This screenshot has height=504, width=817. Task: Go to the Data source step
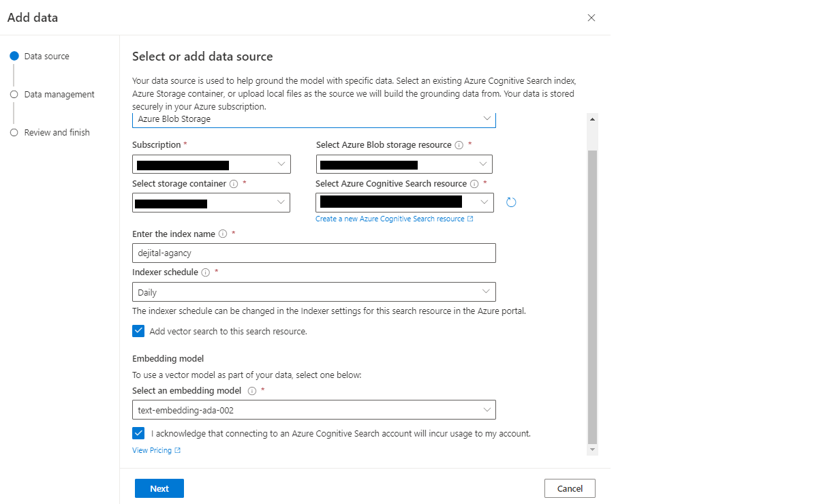40,57
